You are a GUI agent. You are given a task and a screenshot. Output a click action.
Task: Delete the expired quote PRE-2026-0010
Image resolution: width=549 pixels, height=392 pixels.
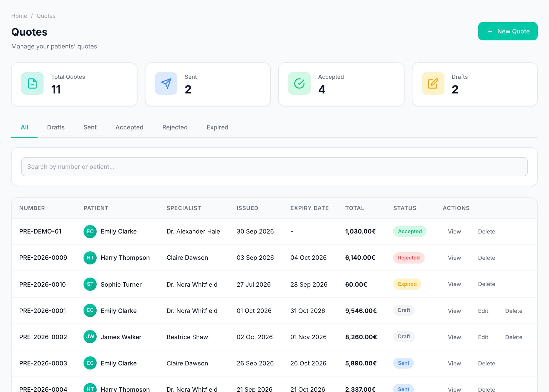pos(486,284)
